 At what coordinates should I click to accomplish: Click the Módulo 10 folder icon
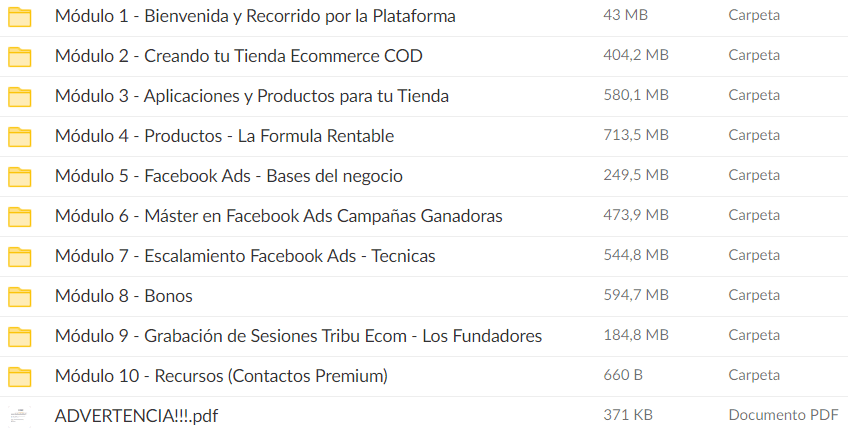click(x=20, y=376)
